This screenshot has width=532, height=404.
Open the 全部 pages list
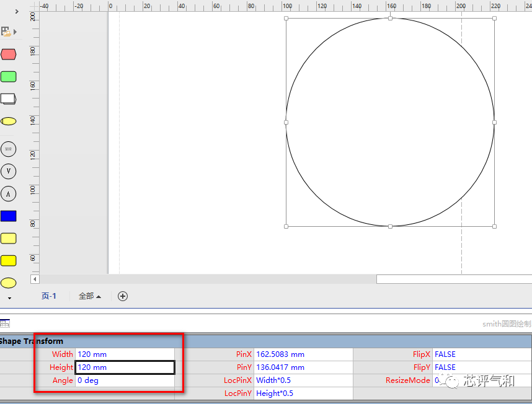pyautogui.click(x=89, y=296)
